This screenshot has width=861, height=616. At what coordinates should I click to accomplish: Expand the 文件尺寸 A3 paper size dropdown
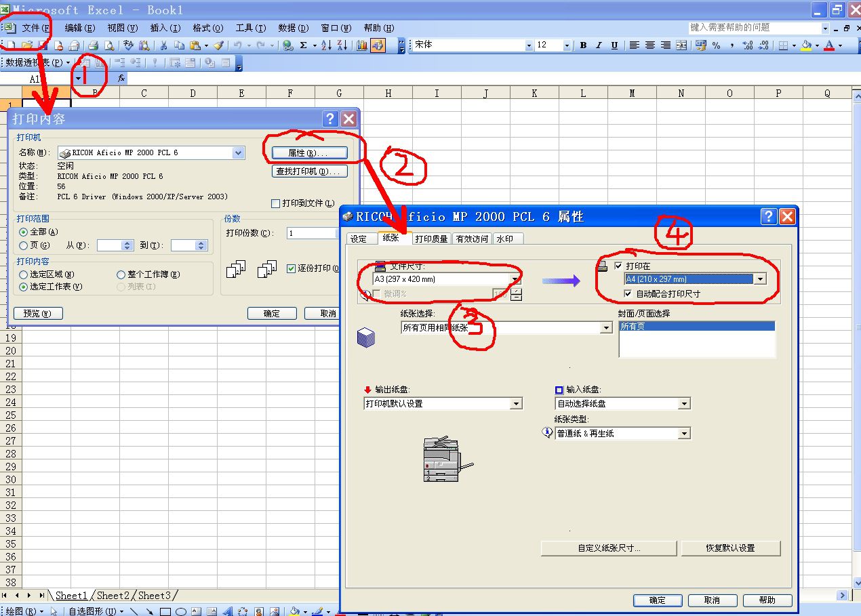515,279
